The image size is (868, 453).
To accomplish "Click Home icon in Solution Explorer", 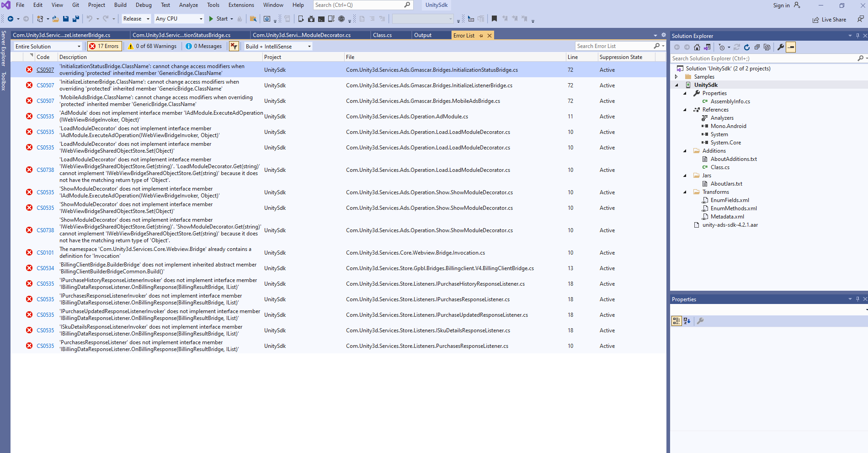I will (697, 47).
